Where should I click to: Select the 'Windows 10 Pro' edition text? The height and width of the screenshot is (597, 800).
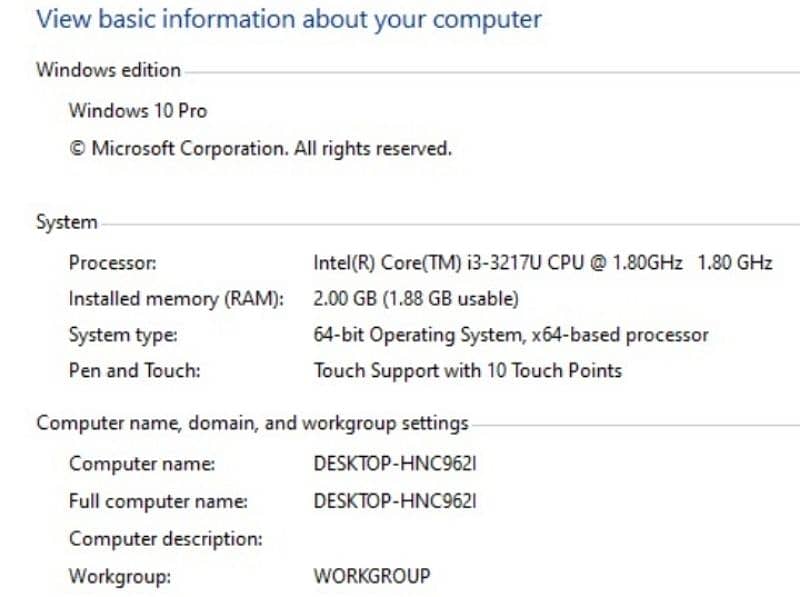(x=138, y=110)
